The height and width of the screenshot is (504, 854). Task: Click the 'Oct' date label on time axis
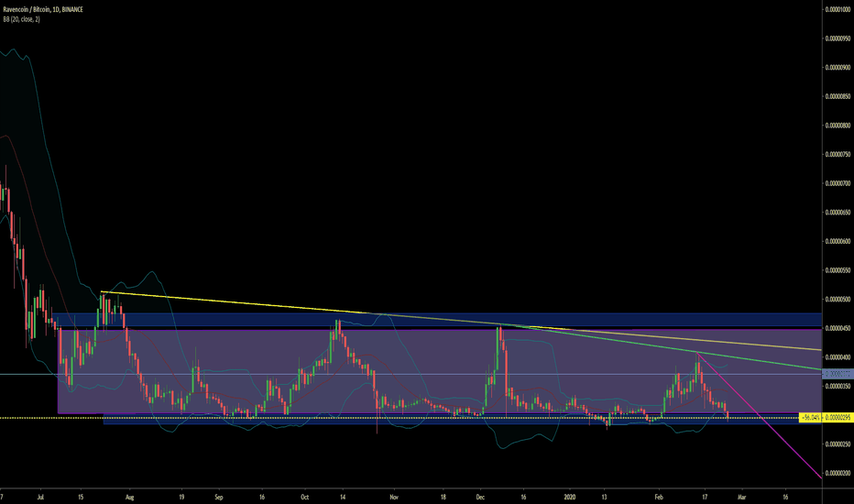304,497
